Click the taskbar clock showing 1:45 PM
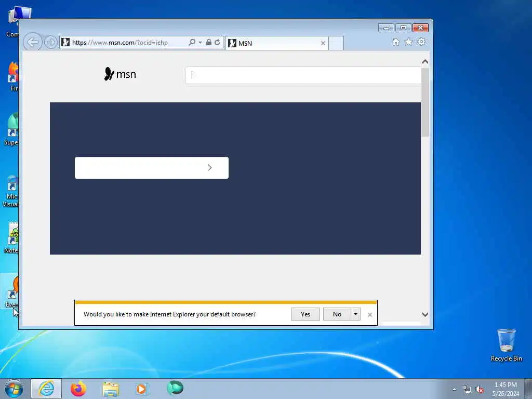Image resolution: width=532 pixels, height=399 pixels. pyautogui.click(x=506, y=389)
